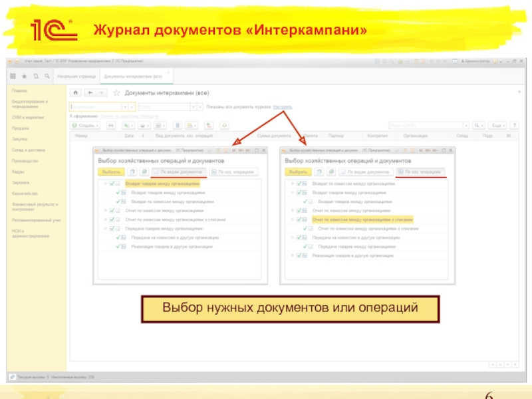Viewport: 532px width, 399px height.
Task: Open the search field history dropdown arrow
Action: pyautogui.click(x=466, y=126)
